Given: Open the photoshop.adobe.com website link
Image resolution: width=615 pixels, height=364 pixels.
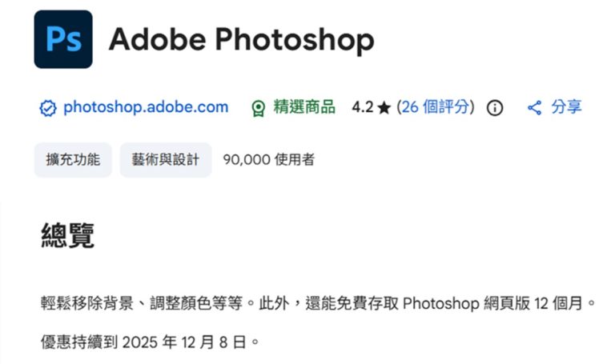Looking at the screenshot, I should click(x=145, y=107).
